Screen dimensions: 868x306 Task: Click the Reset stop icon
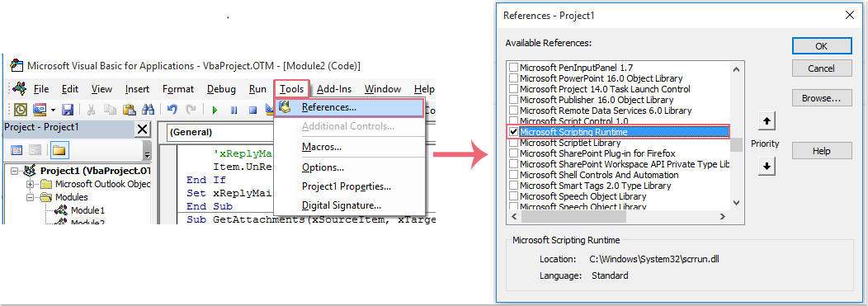tap(252, 110)
